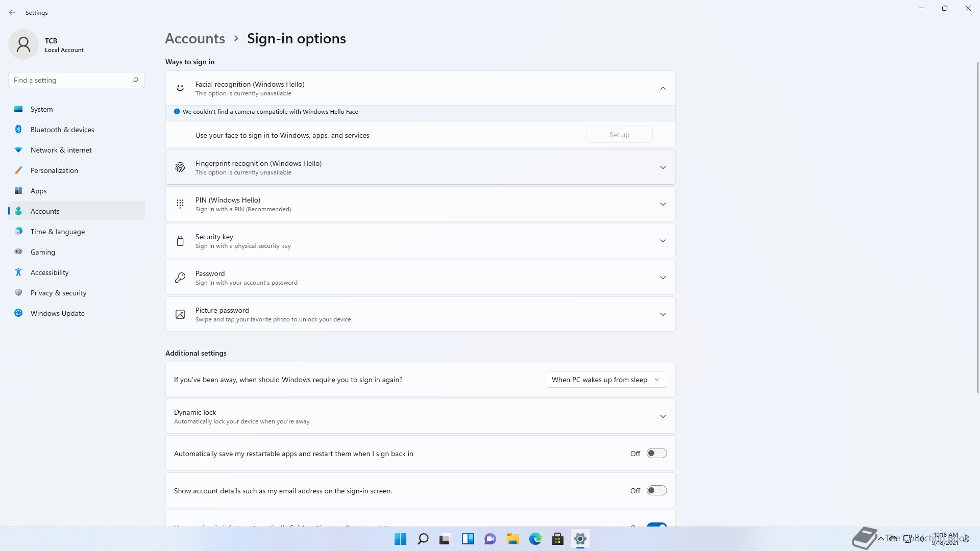980x551 pixels.
Task: Expand the Password section
Action: (x=663, y=278)
